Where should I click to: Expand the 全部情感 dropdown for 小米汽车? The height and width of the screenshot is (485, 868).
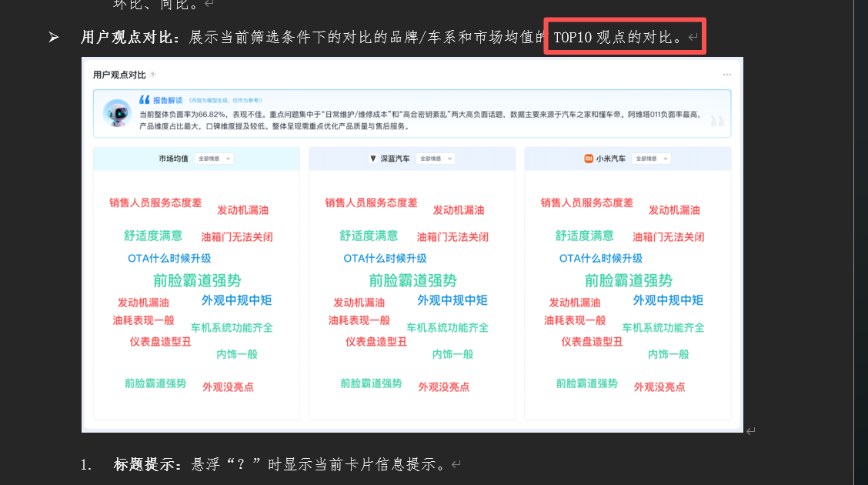651,159
